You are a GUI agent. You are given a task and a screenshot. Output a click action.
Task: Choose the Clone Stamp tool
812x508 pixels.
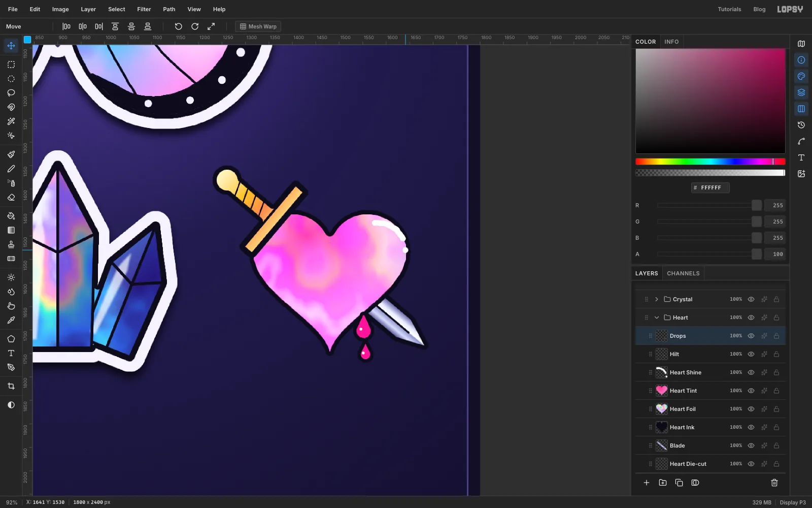point(11,244)
